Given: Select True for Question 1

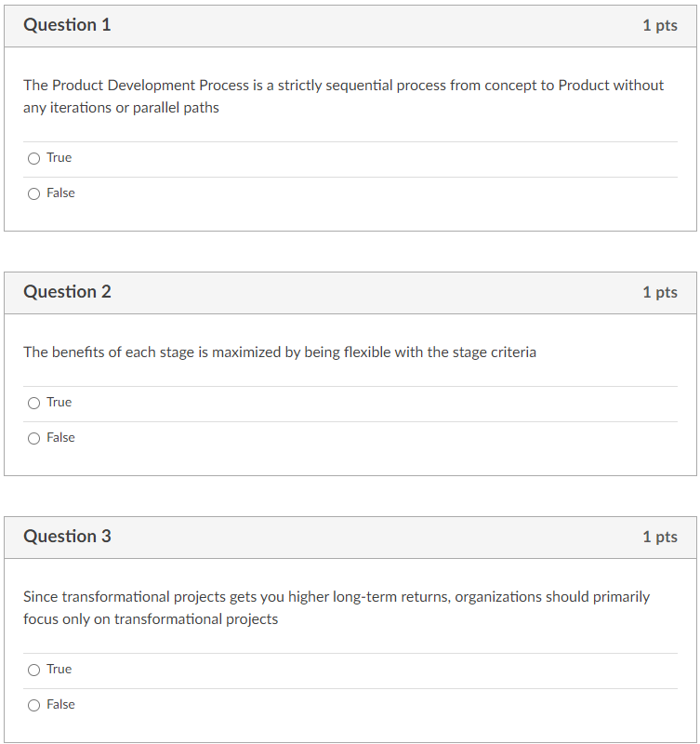Looking at the screenshot, I should coord(33,158).
